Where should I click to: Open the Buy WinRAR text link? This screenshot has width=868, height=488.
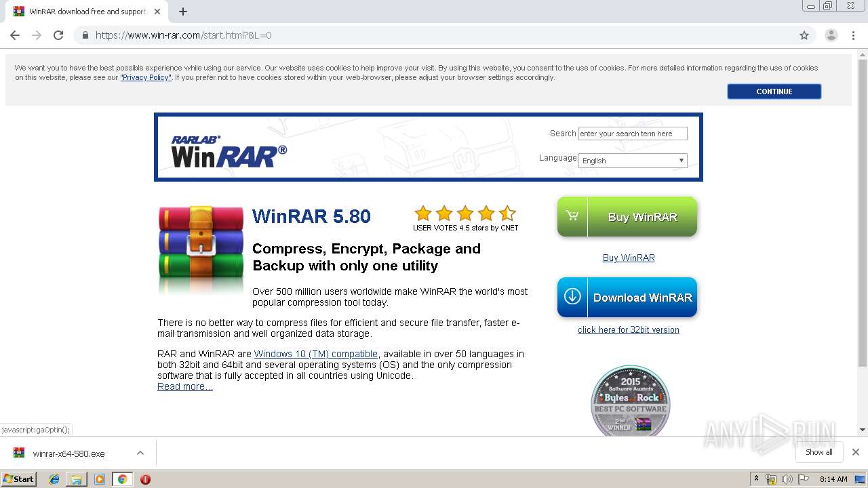point(629,258)
